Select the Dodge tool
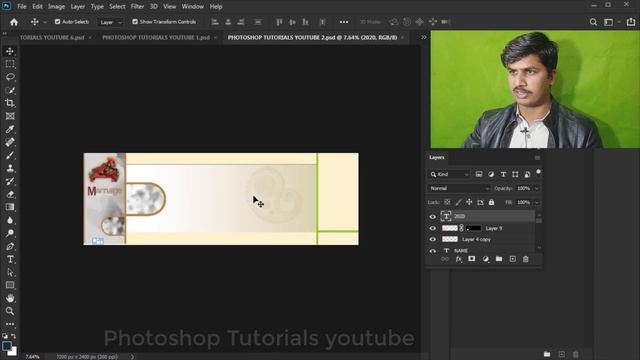 pos(10,233)
